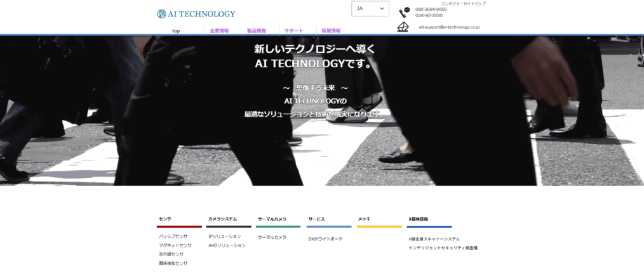Click the envelope mail icon
The width and height of the screenshot is (644, 279).
tap(403, 27)
